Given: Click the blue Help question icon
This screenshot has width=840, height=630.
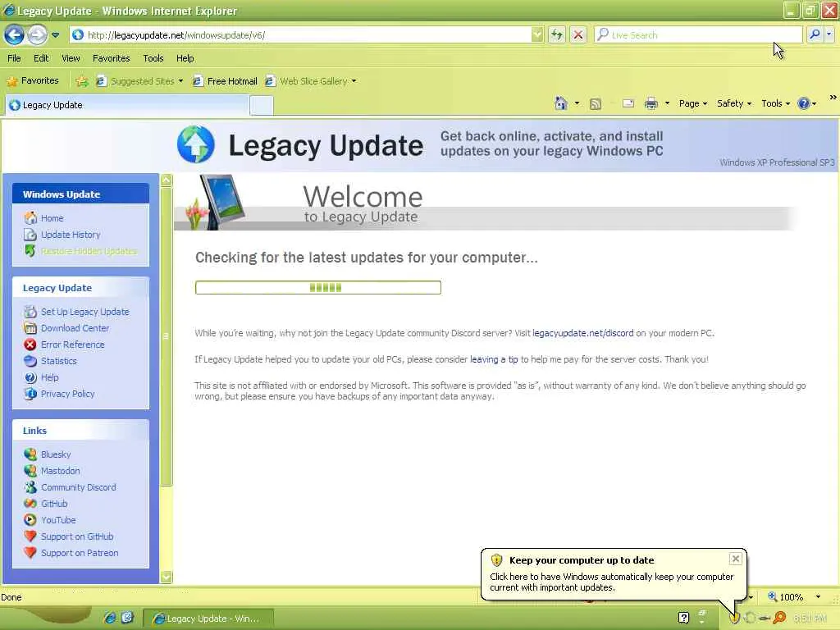Looking at the screenshot, I should 804,103.
